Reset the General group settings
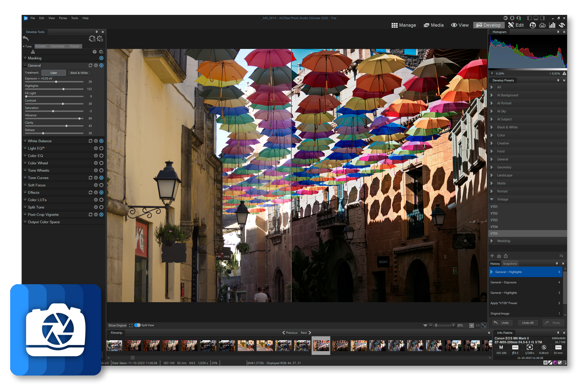Viewport: 588px width, 392px height. point(91,65)
